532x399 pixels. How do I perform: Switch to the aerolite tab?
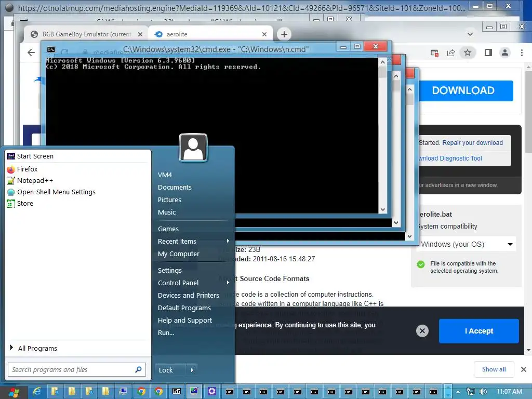click(210, 34)
